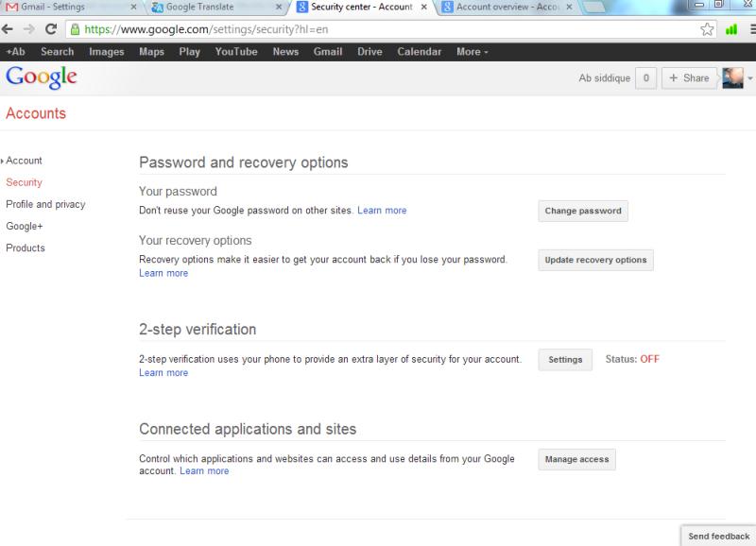Bookmark this page with the star icon
Viewport: 756px width, 546px height.
707,29
